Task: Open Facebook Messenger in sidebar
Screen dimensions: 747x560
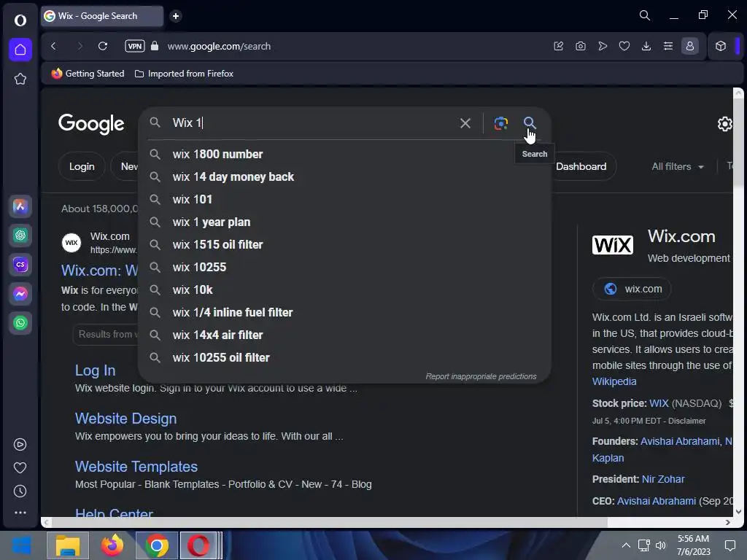Action: tap(20, 294)
